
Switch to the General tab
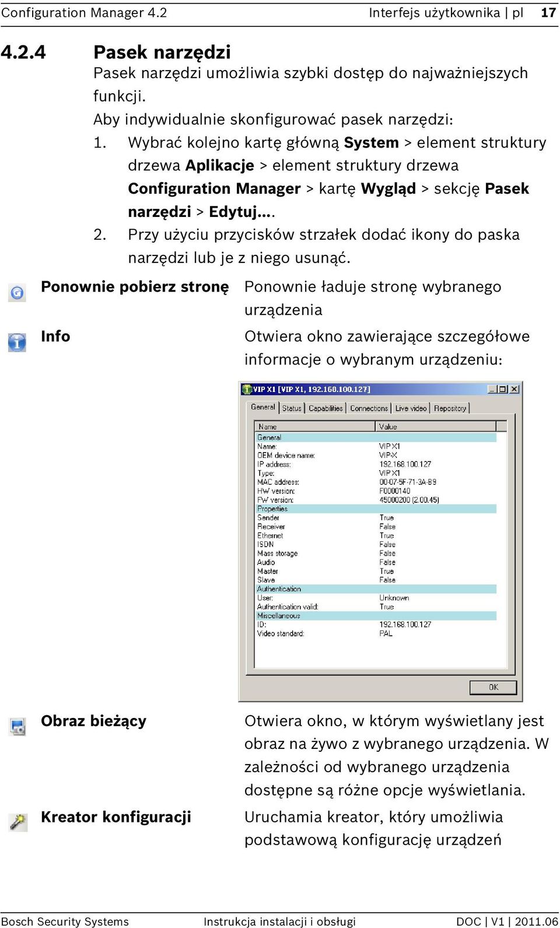point(262,407)
